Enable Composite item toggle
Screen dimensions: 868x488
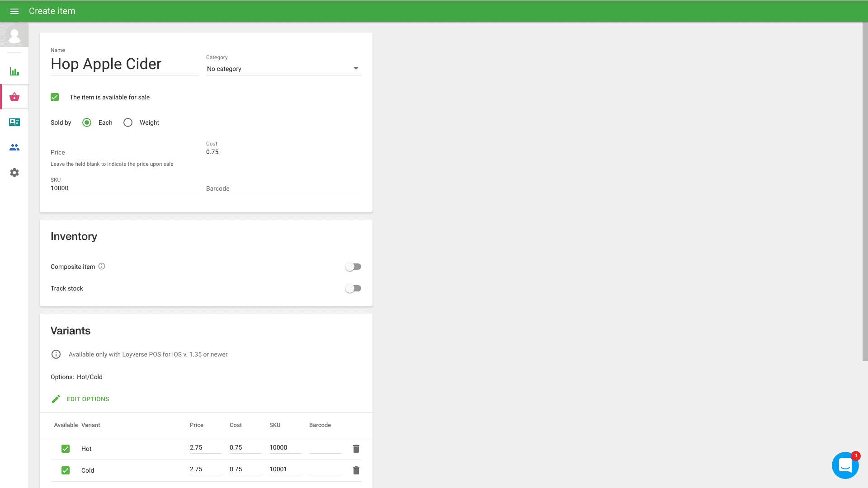(x=353, y=267)
